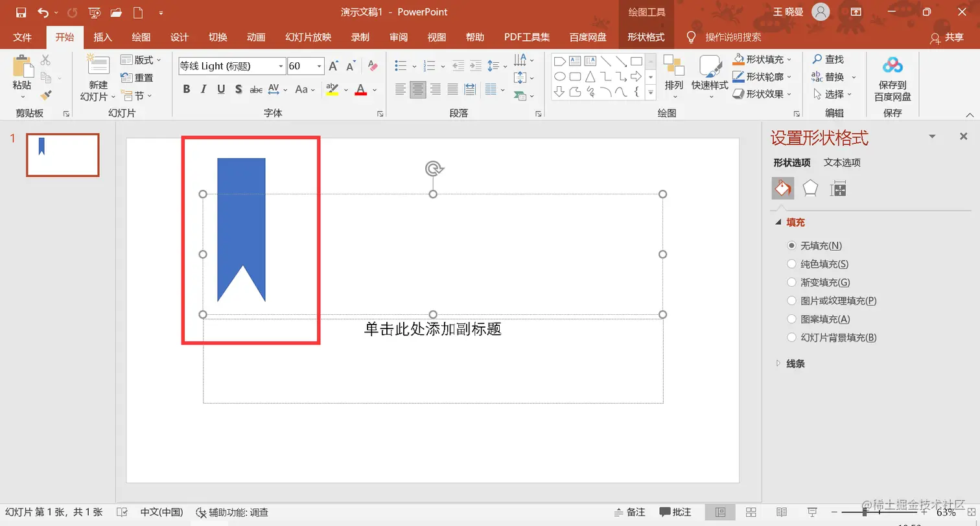Screen dimensions: 980x526
Task: Toggle the 备注 (Notes) pane
Action: point(629,512)
